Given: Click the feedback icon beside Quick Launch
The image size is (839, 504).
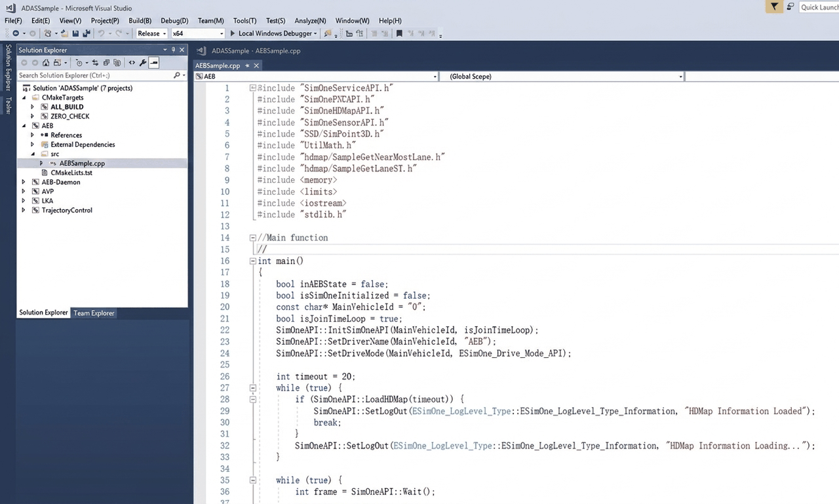Looking at the screenshot, I should [x=790, y=7].
